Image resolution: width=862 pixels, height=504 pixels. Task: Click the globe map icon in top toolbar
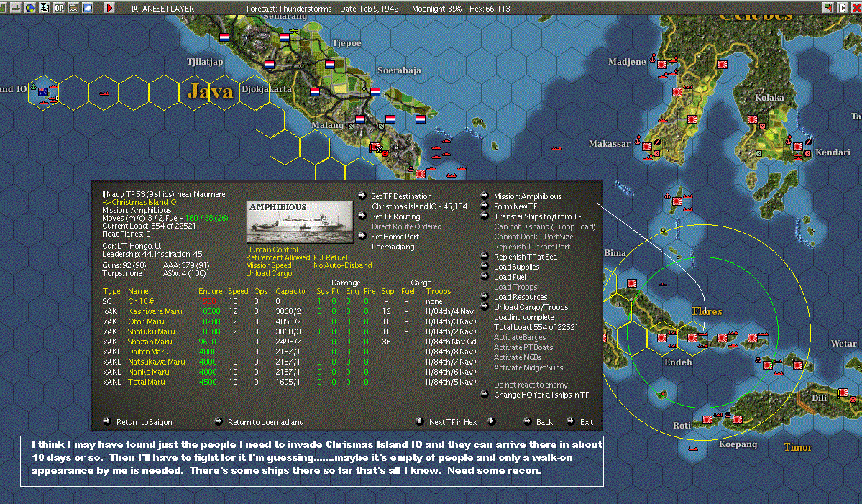[x=29, y=8]
